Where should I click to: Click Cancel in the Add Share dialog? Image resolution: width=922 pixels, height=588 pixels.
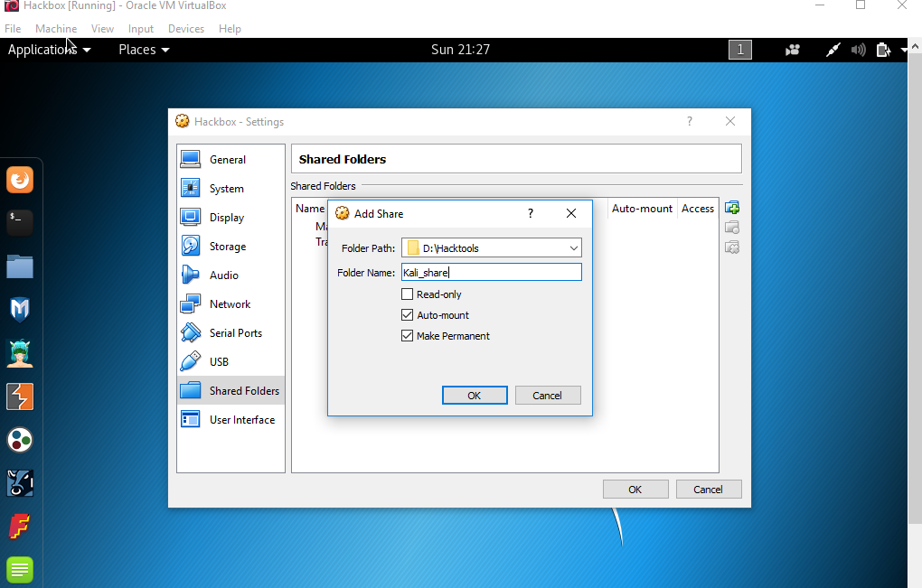coord(548,396)
